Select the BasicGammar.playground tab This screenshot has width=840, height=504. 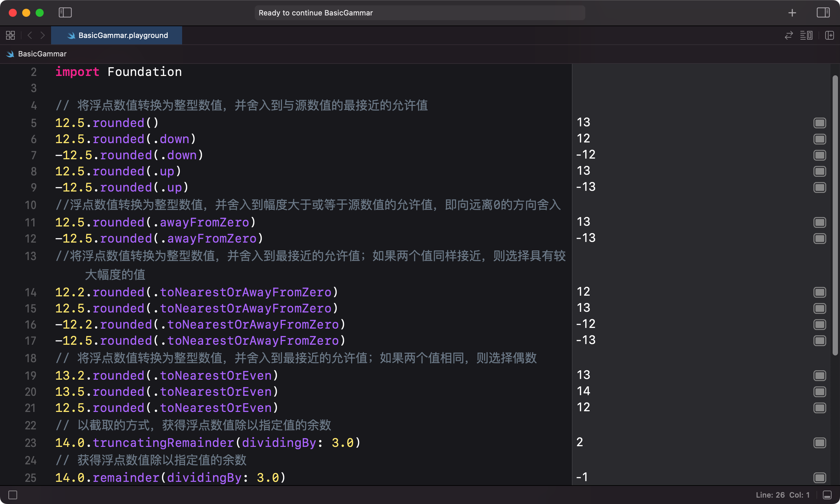tap(117, 35)
